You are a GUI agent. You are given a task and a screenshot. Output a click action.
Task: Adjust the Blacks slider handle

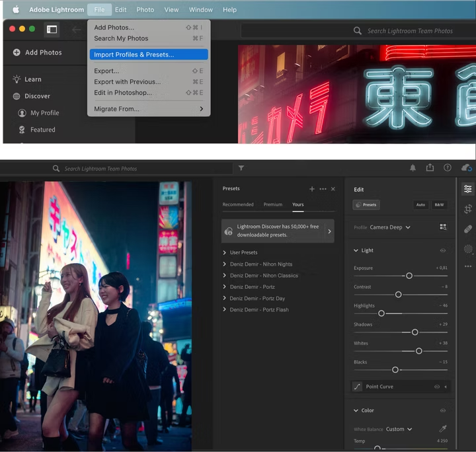[x=395, y=370]
